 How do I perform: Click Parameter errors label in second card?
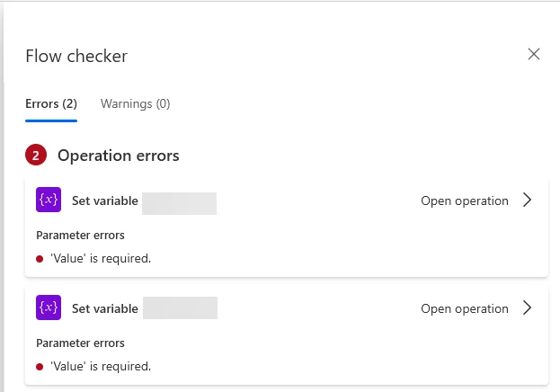point(80,343)
